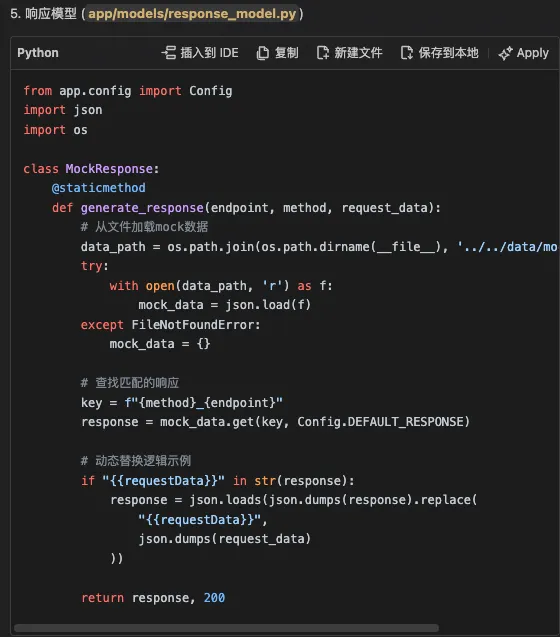Click the generate_response function name
The height and width of the screenshot is (637, 560).
[x=142, y=208]
